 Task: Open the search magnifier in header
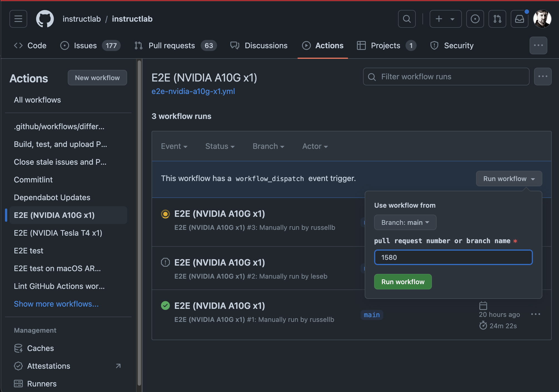coord(407,19)
